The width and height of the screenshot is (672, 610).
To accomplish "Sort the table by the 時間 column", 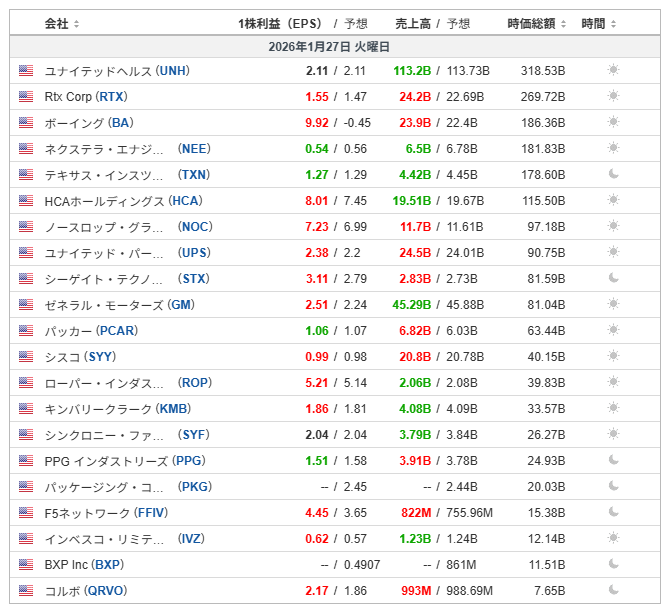I will click(x=597, y=23).
